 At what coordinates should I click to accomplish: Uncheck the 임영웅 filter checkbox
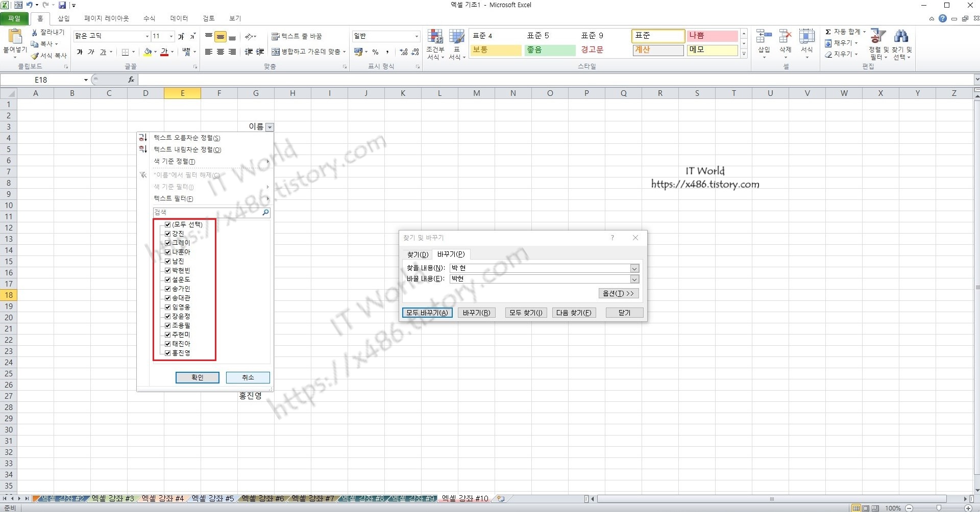click(x=167, y=307)
